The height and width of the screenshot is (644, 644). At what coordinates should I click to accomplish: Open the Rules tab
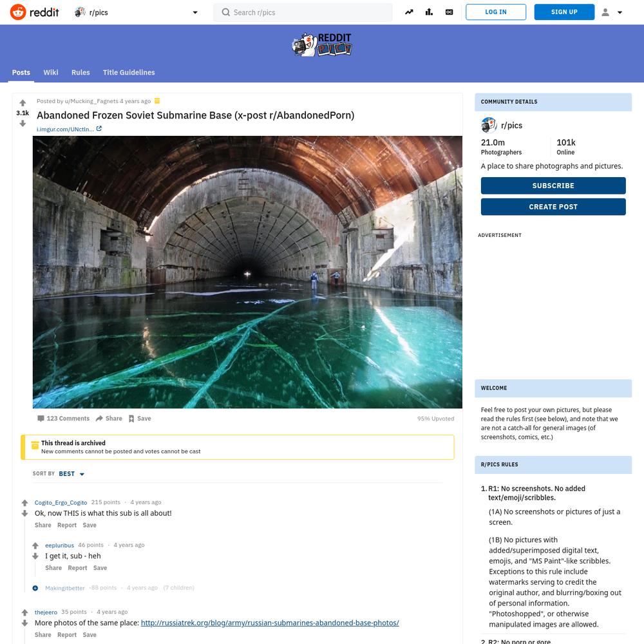(80, 72)
